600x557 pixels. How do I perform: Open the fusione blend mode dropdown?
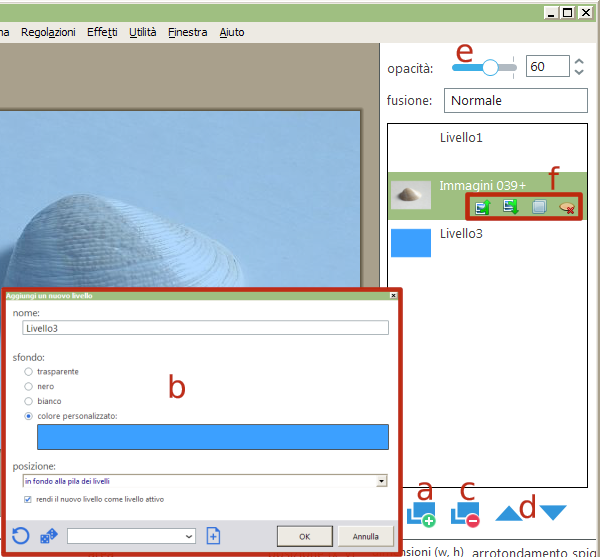[514, 101]
